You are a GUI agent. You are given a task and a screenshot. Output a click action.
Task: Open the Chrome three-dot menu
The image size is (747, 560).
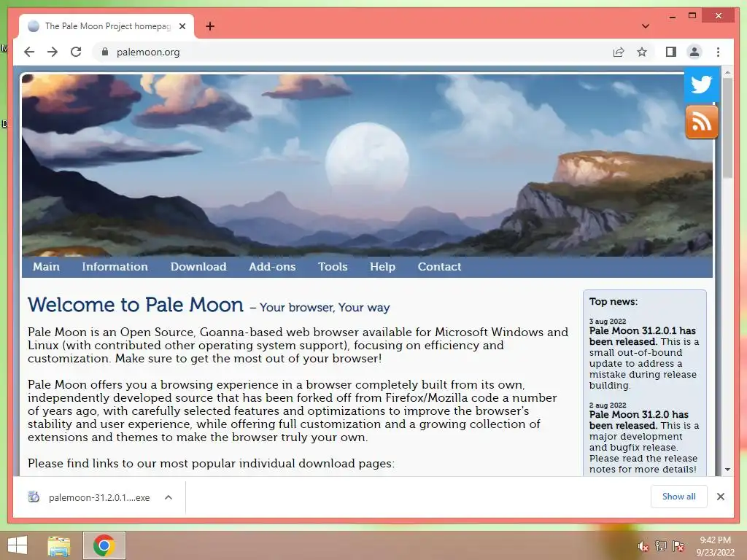(x=718, y=52)
